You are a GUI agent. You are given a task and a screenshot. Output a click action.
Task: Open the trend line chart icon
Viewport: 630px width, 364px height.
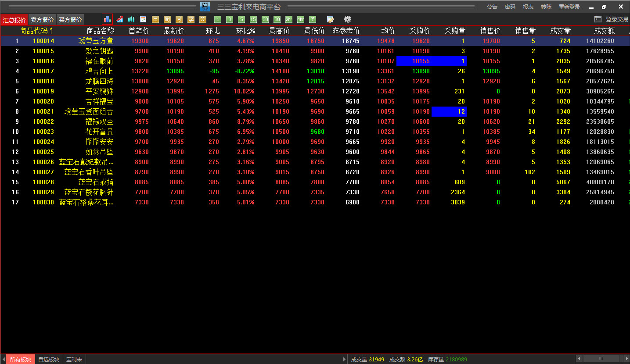click(119, 19)
